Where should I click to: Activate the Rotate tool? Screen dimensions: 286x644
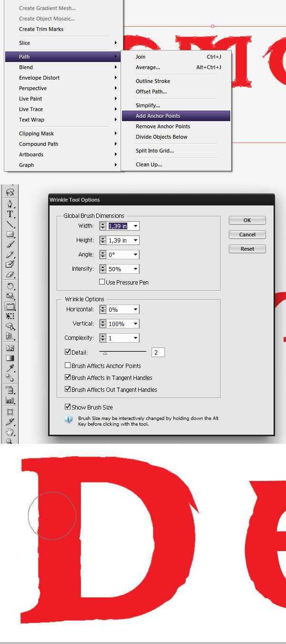click(10, 286)
